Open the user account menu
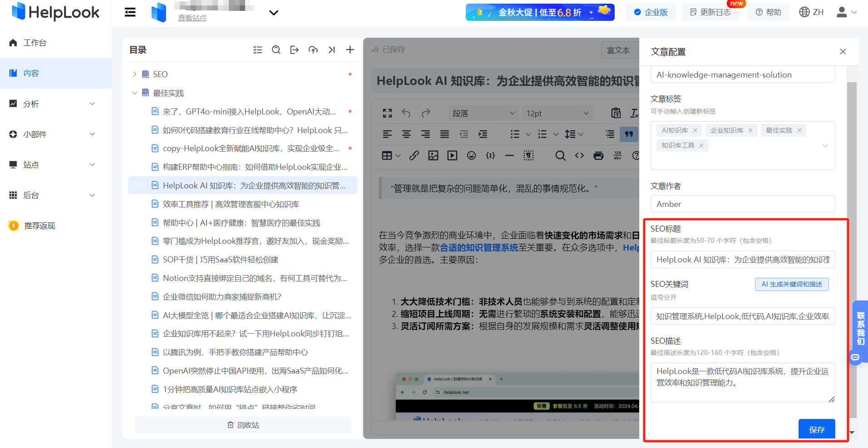The height and width of the screenshot is (448, 868). (846, 12)
